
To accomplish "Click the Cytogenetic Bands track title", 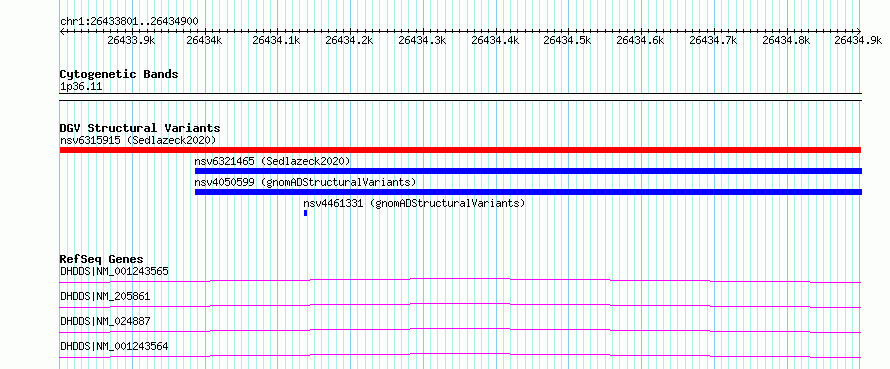I will point(119,74).
